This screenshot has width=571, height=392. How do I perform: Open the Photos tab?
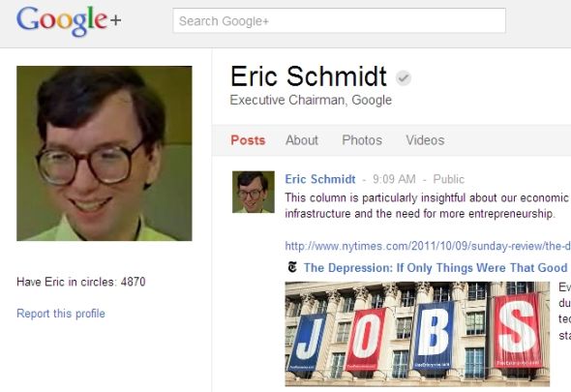pos(362,140)
